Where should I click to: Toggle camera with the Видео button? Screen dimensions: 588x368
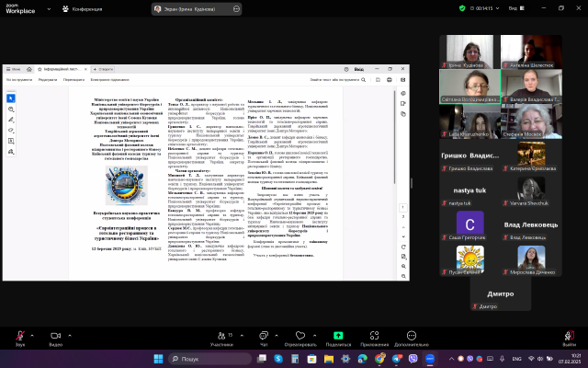pos(55,335)
